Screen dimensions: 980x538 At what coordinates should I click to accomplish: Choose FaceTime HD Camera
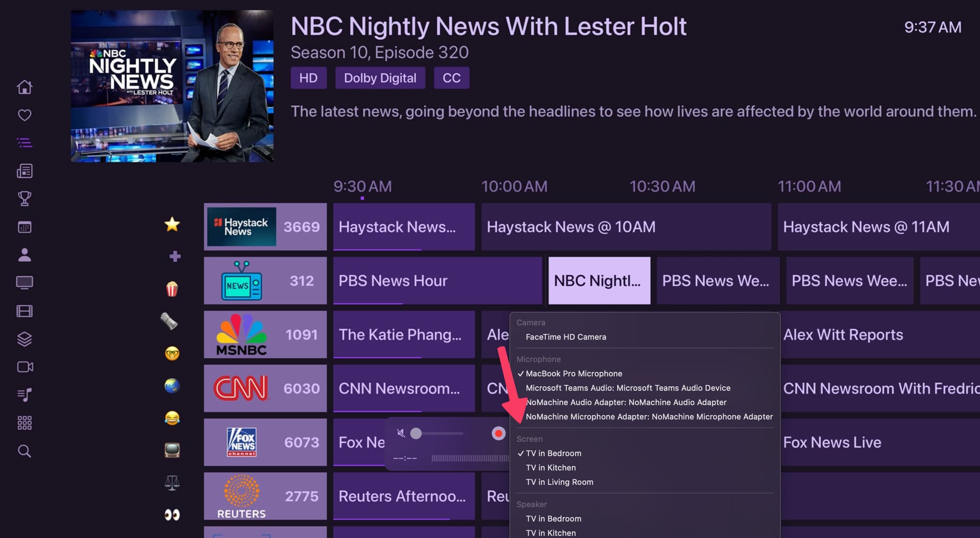click(x=566, y=337)
